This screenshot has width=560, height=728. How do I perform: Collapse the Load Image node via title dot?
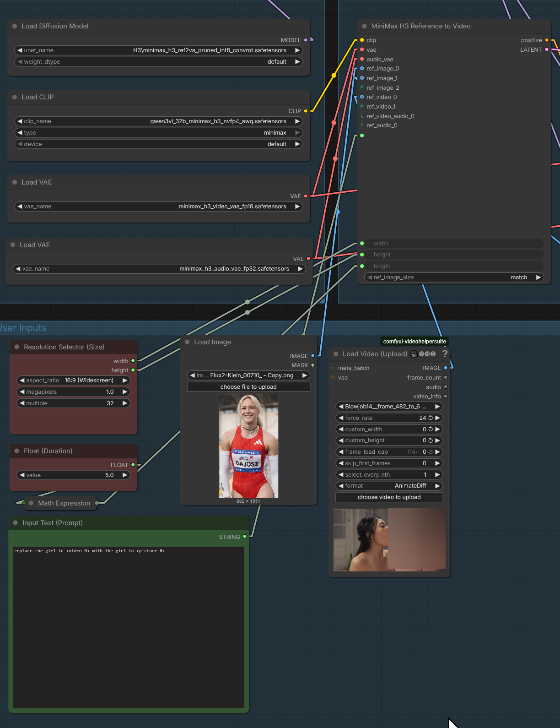pyautogui.click(x=187, y=342)
